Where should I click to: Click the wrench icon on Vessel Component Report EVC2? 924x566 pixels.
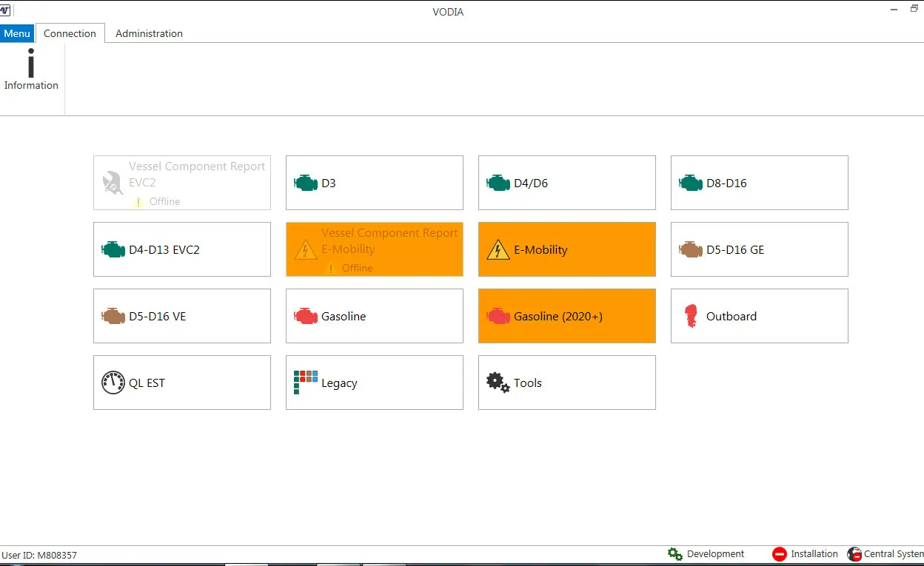[x=113, y=183]
